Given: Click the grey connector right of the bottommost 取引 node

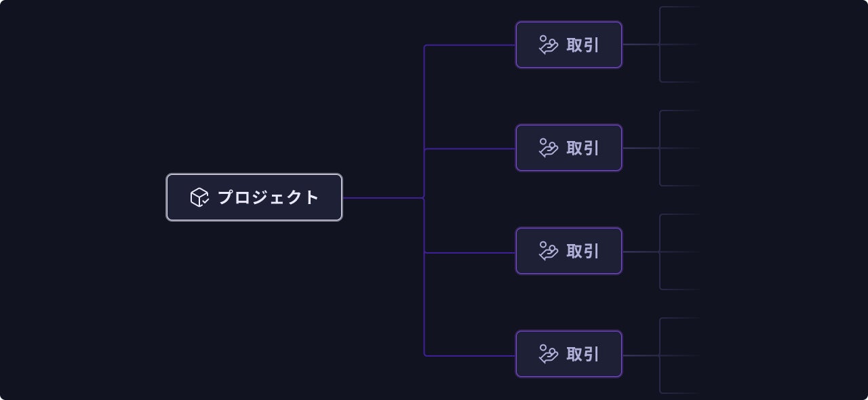Looking at the screenshot, I should [641, 355].
